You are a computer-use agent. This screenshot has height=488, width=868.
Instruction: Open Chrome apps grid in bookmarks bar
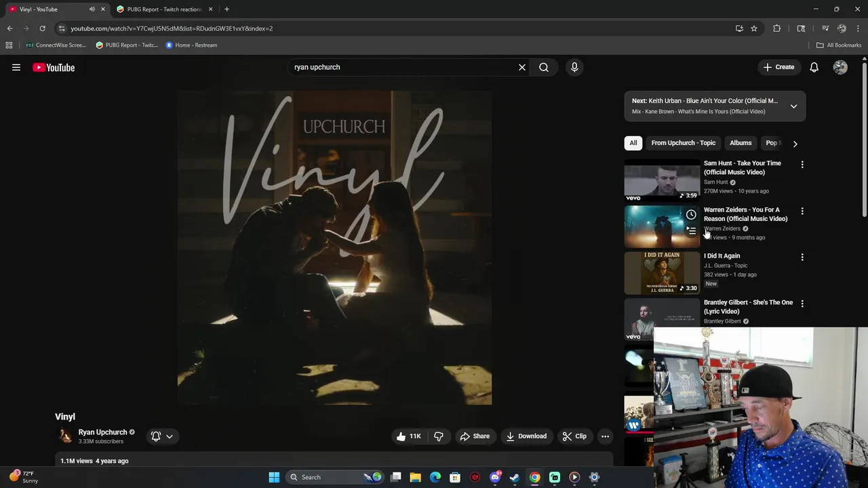9,45
